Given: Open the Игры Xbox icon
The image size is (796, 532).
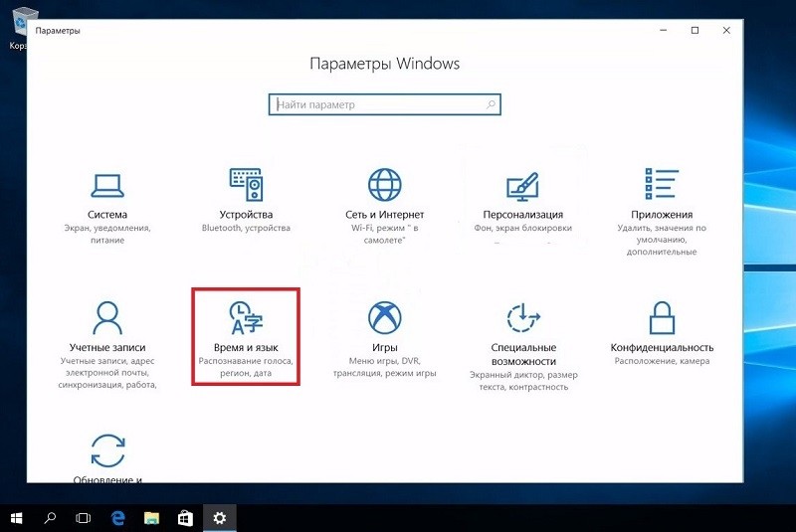Looking at the screenshot, I should click(384, 318).
